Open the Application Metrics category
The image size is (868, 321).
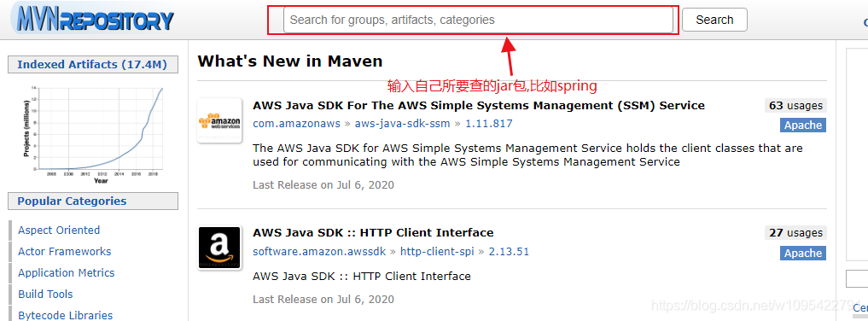tap(66, 273)
